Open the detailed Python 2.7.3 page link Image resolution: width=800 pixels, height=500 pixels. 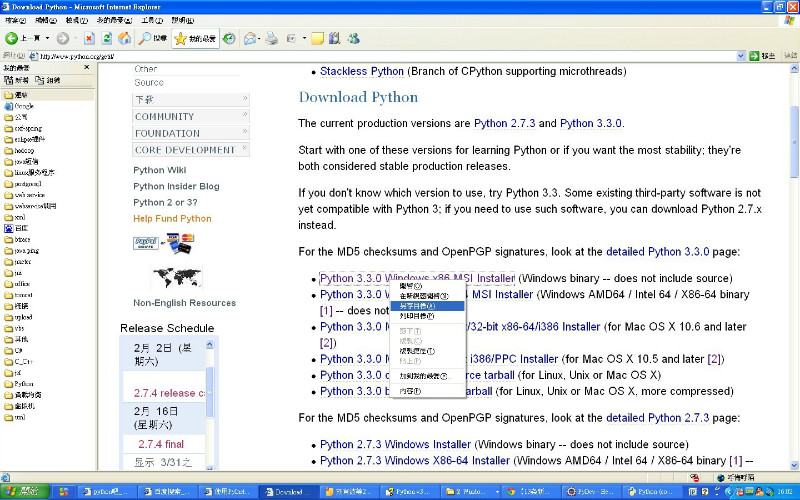658,418
